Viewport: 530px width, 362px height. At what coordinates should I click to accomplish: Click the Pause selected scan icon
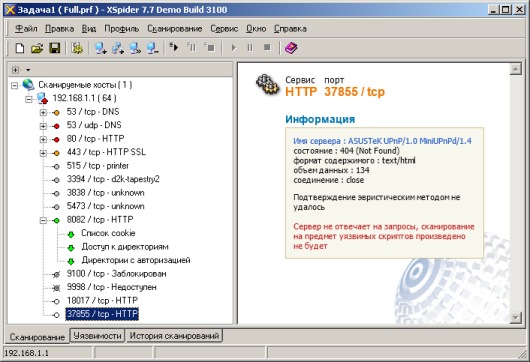(x=250, y=48)
